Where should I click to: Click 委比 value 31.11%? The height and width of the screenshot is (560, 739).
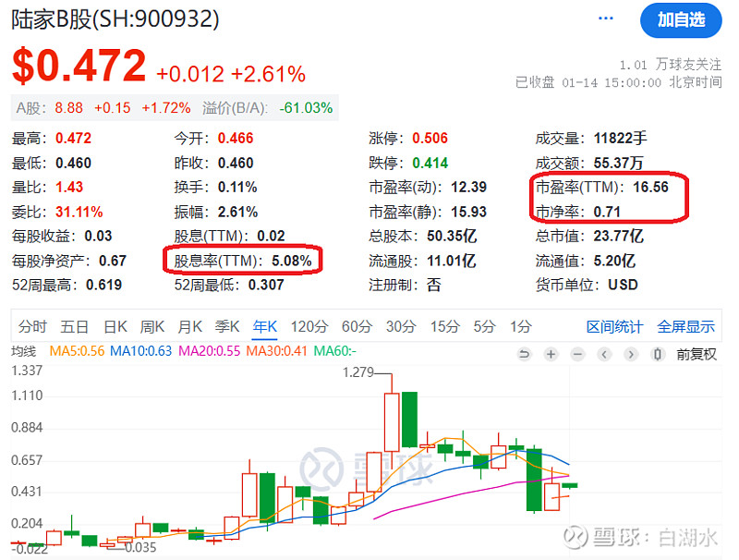point(79,212)
